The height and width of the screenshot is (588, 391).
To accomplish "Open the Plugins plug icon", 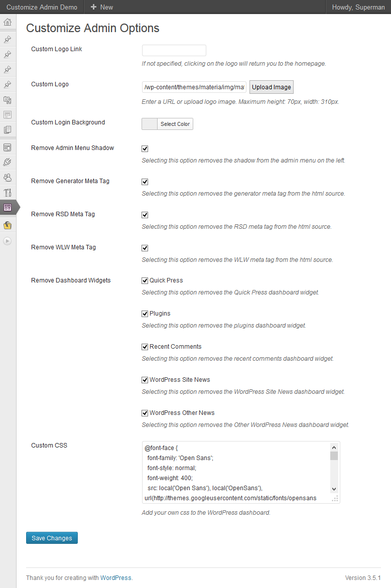I will coord(8,163).
